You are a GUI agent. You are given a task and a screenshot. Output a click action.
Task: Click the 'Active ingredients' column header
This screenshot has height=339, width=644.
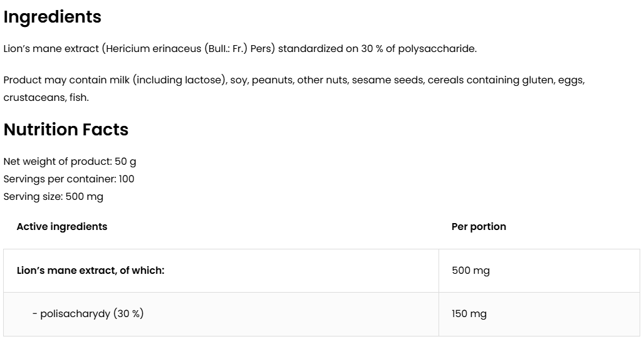61,227
